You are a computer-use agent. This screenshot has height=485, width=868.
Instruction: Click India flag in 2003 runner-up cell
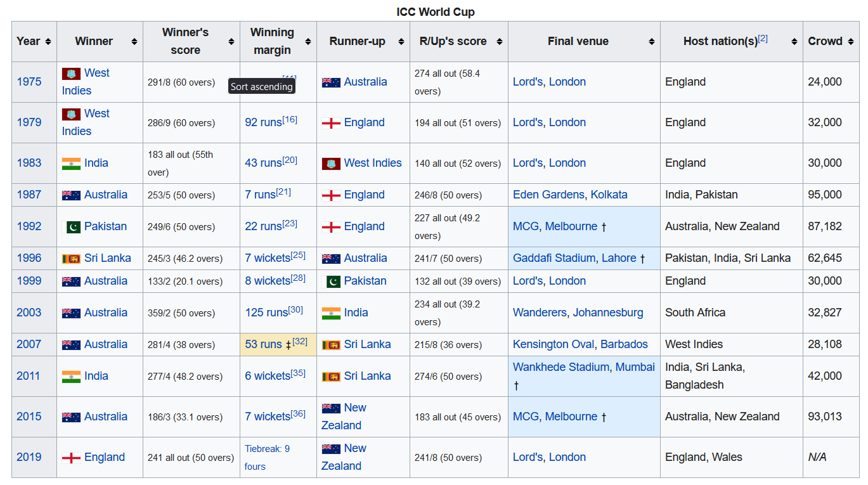click(331, 313)
